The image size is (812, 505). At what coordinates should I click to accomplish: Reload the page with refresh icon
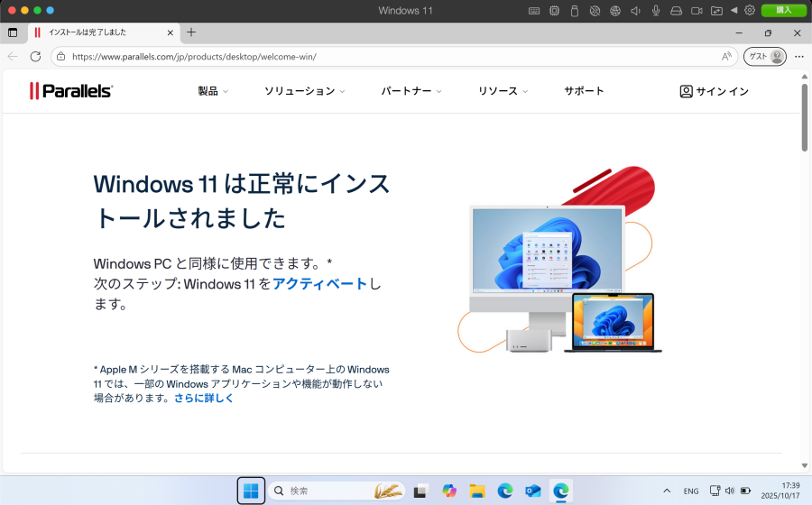tap(35, 57)
